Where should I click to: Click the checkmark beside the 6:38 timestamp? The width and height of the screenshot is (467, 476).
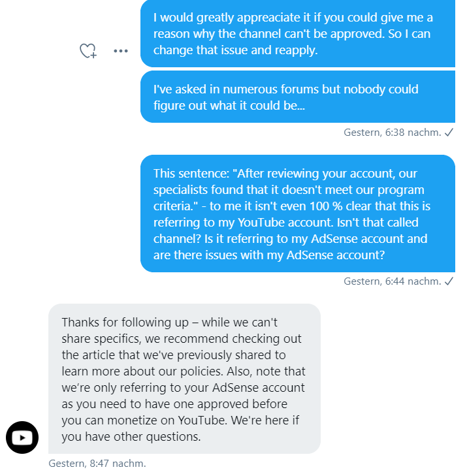449,132
